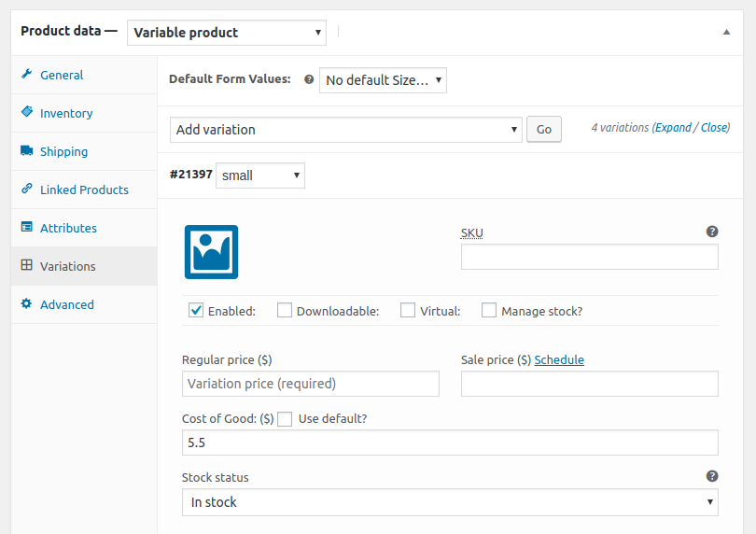Open the Add variation dropdown
The width and height of the screenshot is (756, 534).
pos(345,129)
